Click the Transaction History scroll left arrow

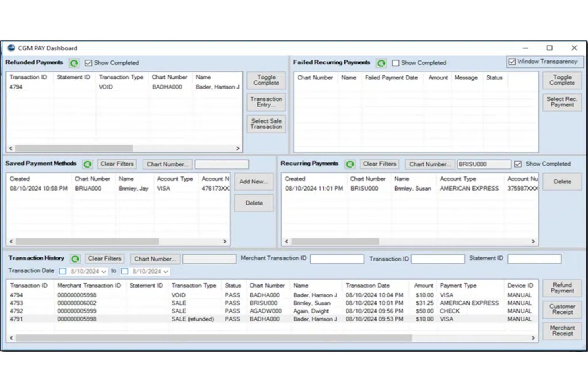point(11,338)
